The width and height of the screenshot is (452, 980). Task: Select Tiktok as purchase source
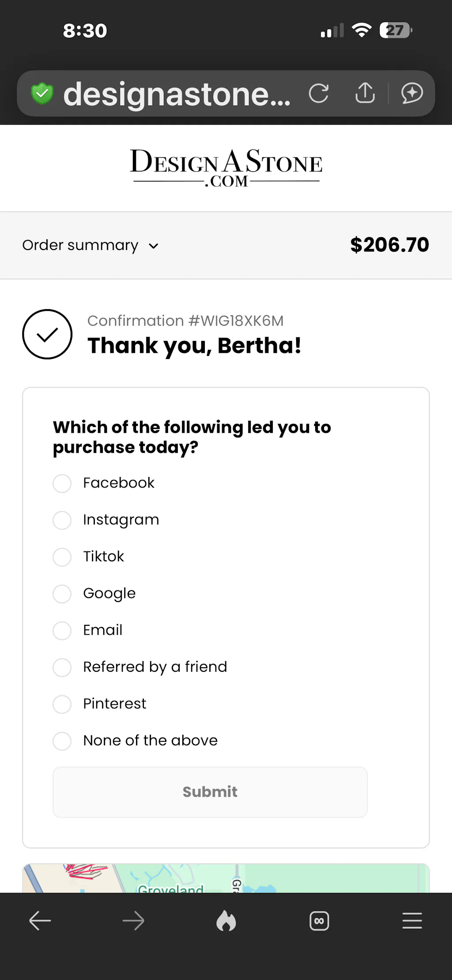tap(62, 557)
